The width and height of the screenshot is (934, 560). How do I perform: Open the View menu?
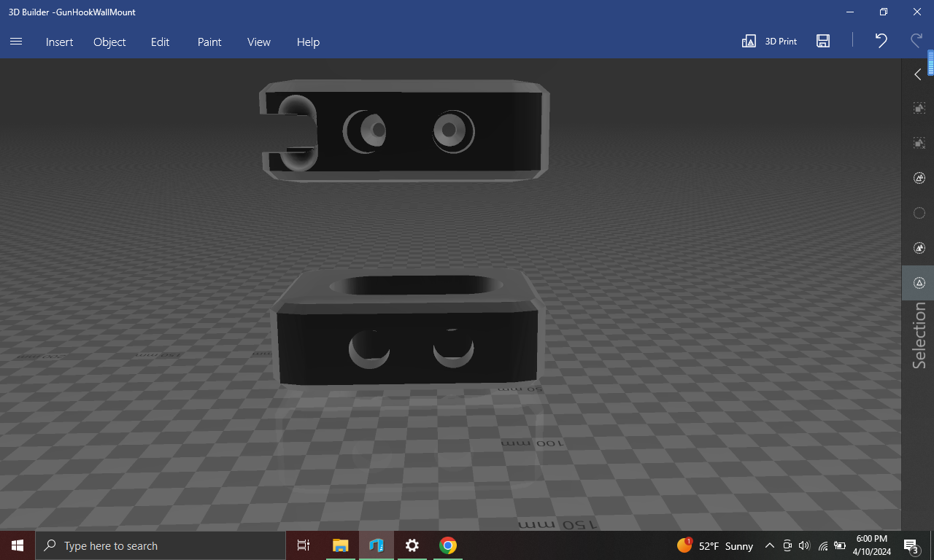[x=258, y=42]
